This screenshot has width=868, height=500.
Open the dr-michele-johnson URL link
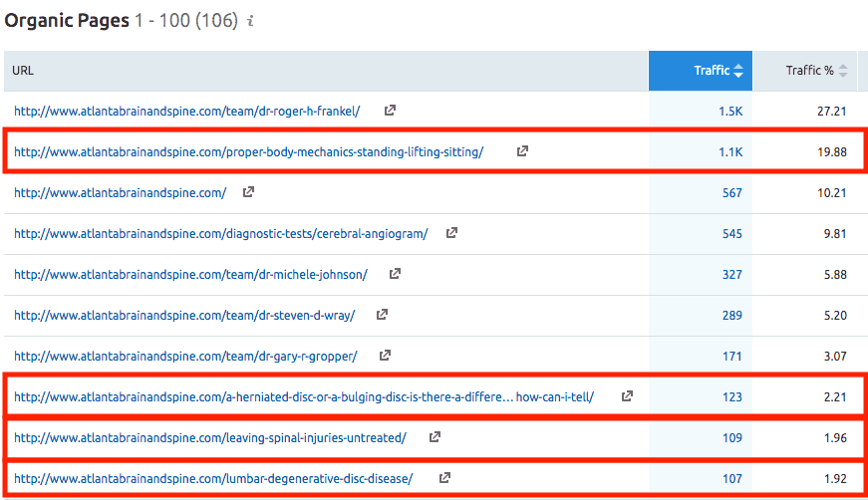190,275
